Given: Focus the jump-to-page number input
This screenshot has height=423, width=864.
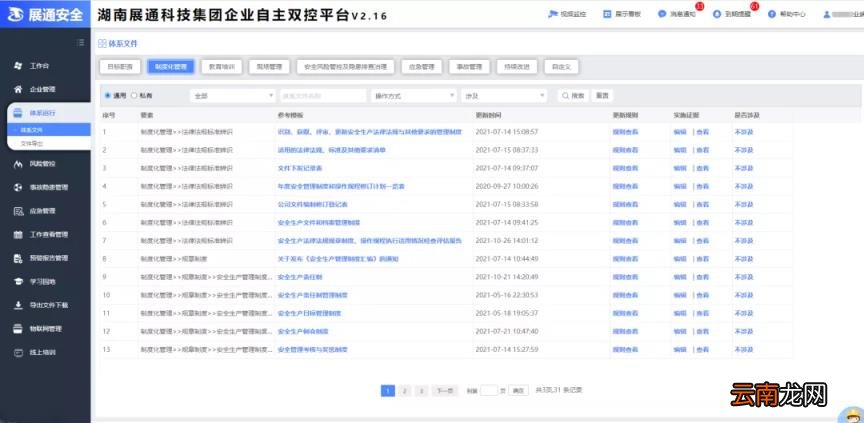Looking at the screenshot, I should point(489,391).
